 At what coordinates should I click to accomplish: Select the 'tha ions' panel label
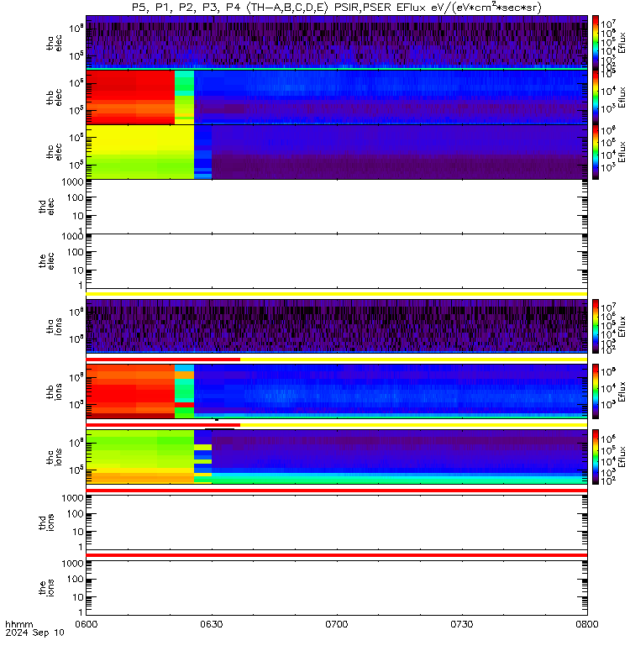pos(55,327)
